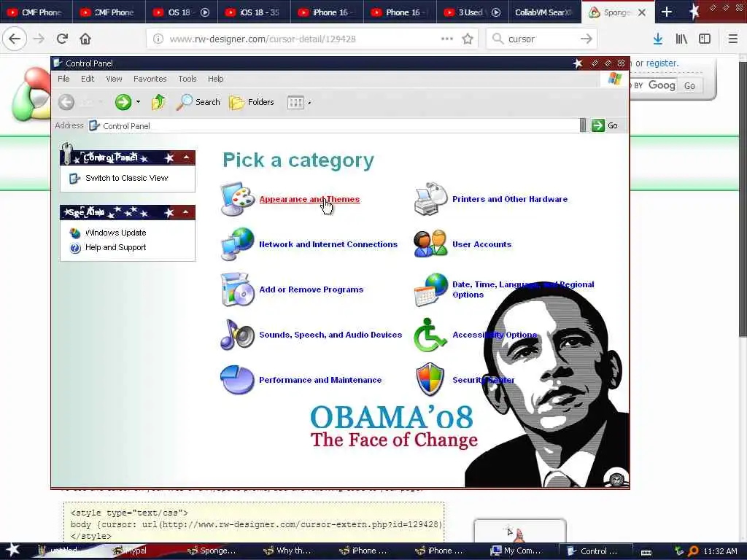This screenshot has width=747, height=560.
Task: Go up one folder level
Action: tap(158, 102)
